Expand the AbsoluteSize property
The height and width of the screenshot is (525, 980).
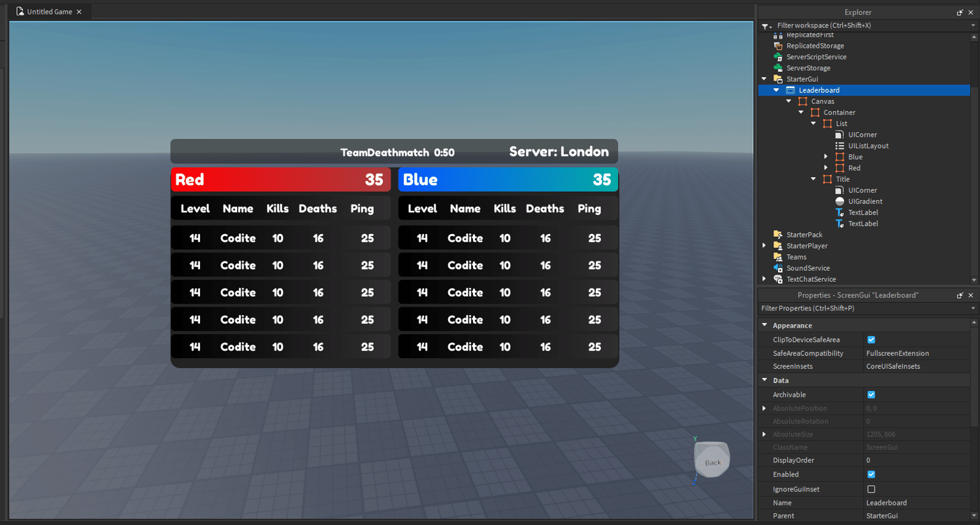764,434
